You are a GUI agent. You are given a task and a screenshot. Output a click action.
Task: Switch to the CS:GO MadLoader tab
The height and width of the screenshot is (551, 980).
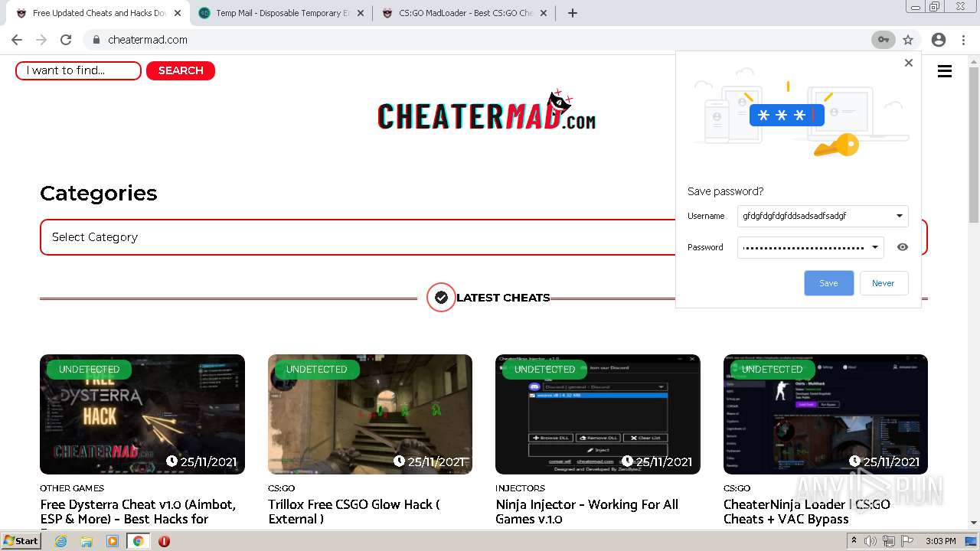pyautogui.click(x=465, y=13)
